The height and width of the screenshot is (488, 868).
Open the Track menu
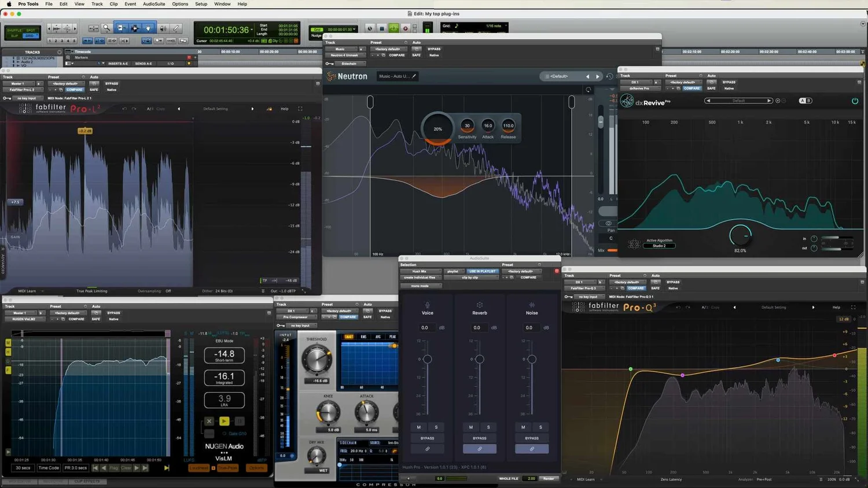click(97, 4)
